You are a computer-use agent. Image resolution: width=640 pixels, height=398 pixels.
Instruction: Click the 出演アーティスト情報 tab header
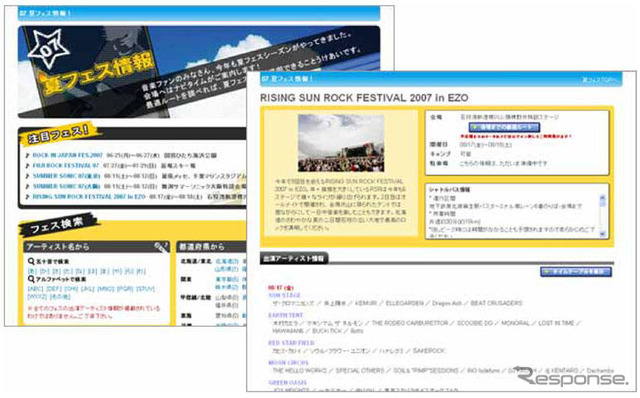[x=294, y=259]
